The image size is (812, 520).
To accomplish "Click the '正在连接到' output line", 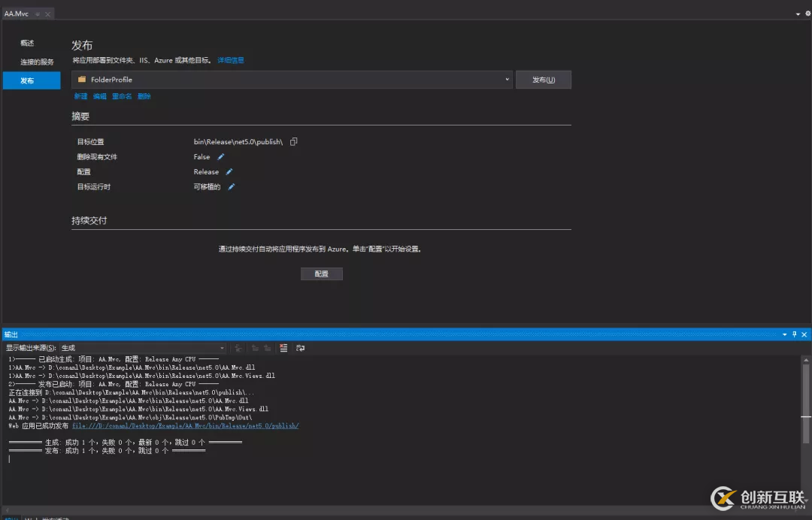I will [x=132, y=393].
